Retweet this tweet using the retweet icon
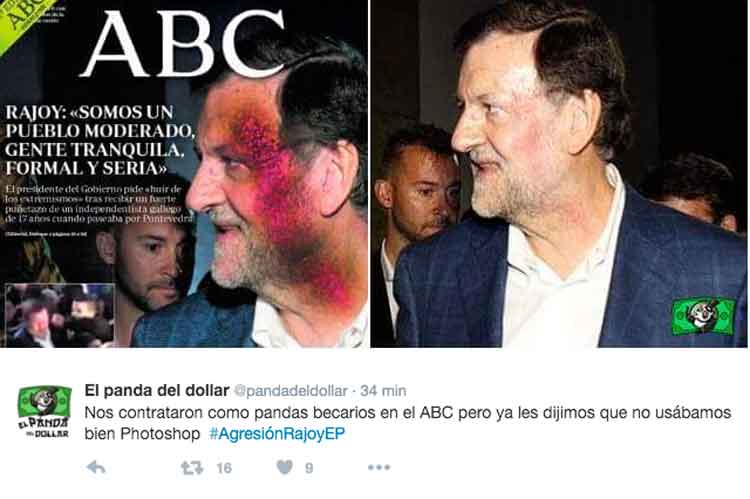 192,467
